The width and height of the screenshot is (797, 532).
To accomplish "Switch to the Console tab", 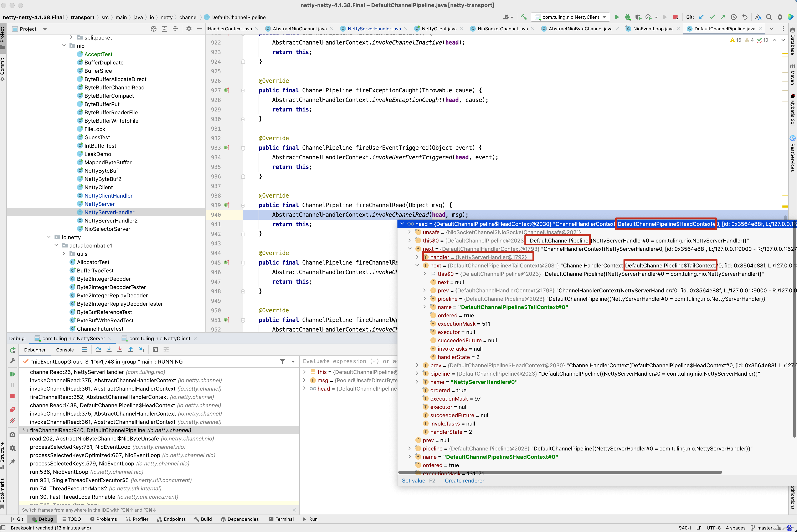I will pyautogui.click(x=65, y=350).
